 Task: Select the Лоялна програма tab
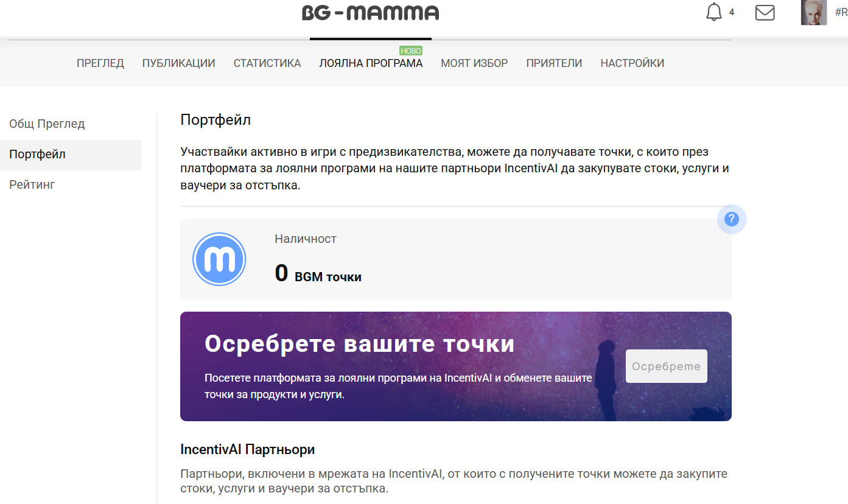pyautogui.click(x=371, y=63)
